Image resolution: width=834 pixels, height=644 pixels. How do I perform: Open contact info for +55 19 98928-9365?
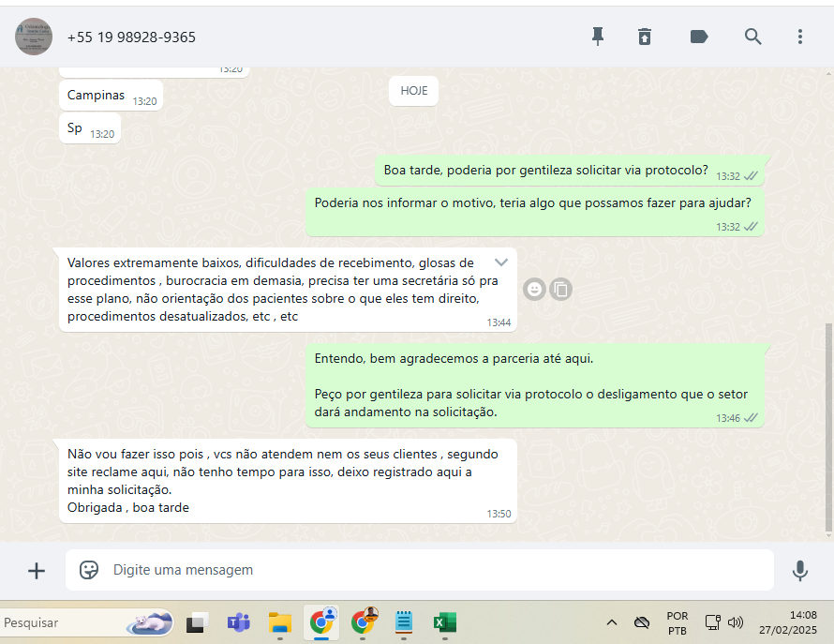(x=131, y=37)
